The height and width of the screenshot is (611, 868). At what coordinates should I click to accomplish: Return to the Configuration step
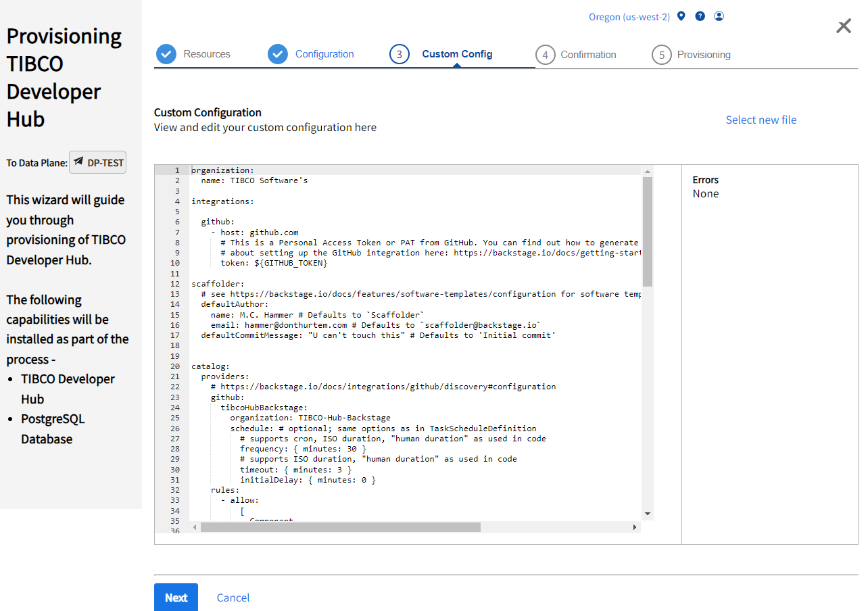point(324,54)
